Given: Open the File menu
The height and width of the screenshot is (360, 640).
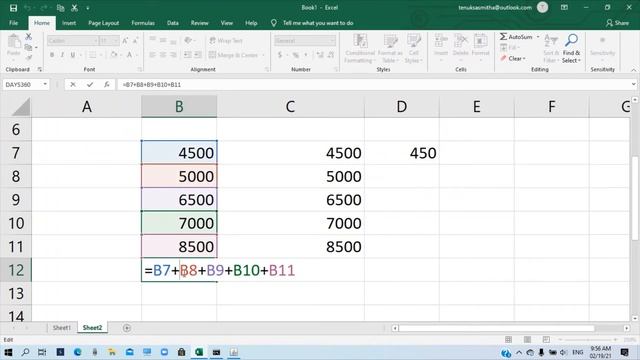Looking at the screenshot, I should (13, 23).
